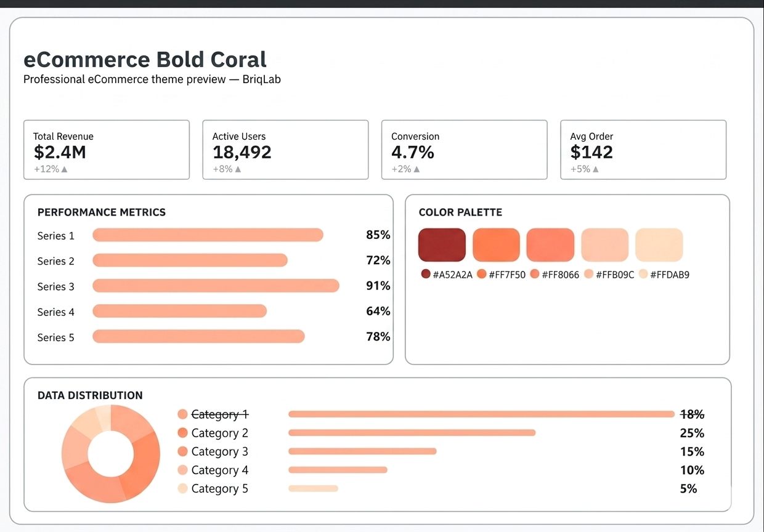The height and width of the screenshot is (532, 764).
Task: Select the #FF7F50 coral palette swatch
Action: click(496, 245)
